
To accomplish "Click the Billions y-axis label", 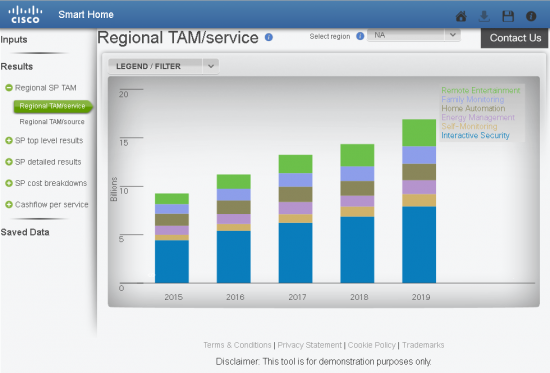I will click(114, 189).
